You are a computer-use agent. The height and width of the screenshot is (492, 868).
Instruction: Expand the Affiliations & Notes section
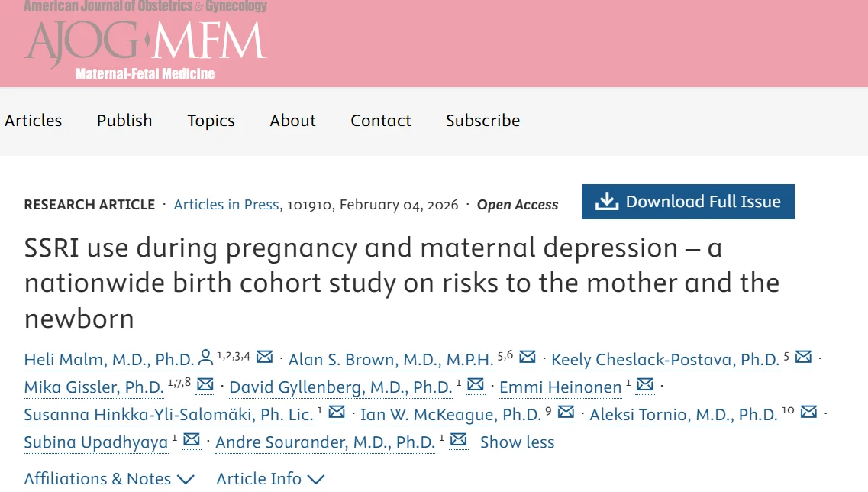coord(109,479)
